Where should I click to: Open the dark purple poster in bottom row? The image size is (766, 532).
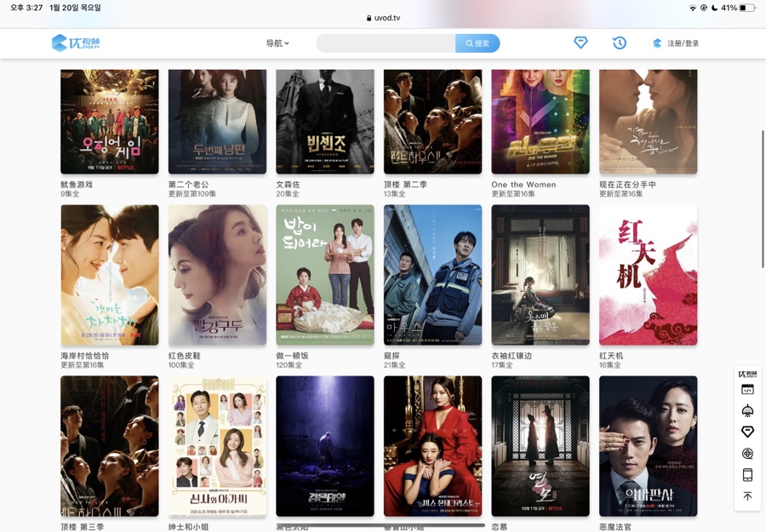tap(325, 446)
